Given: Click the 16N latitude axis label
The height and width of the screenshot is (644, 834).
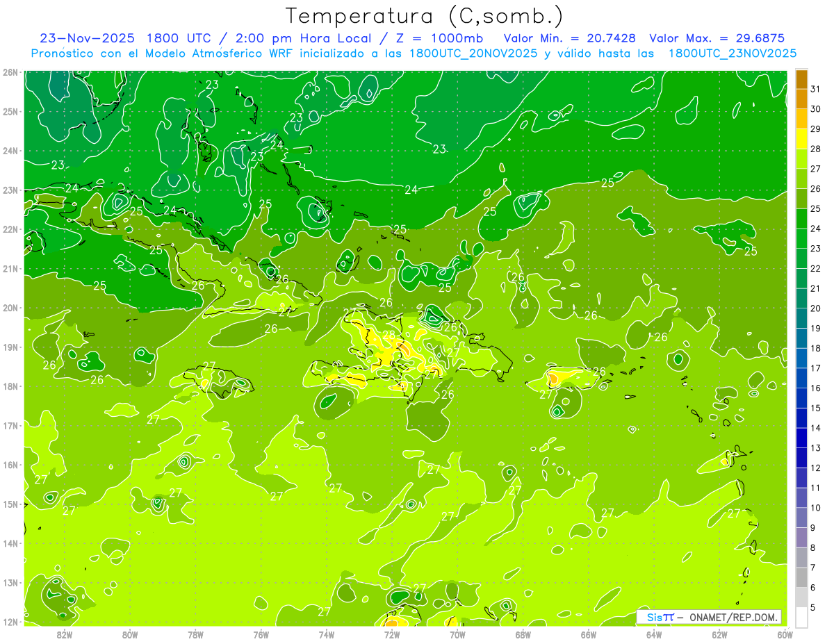Looking at the screenshot, I should pyautogui.click(x=10, y=465).
